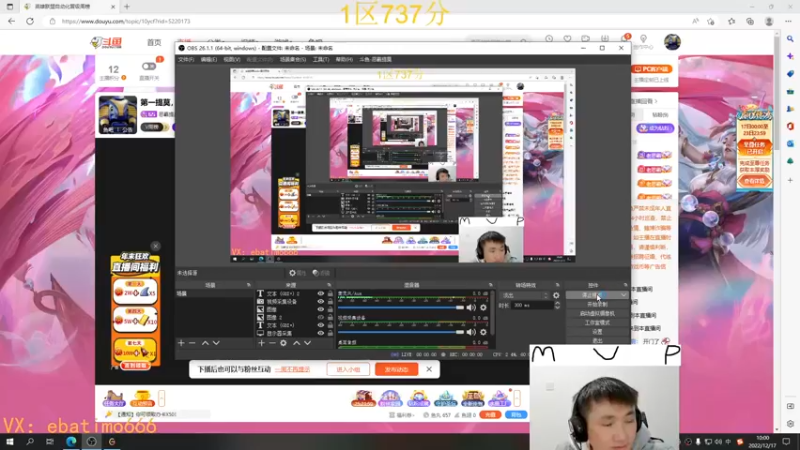Pop out the Scenes dock

248,285
